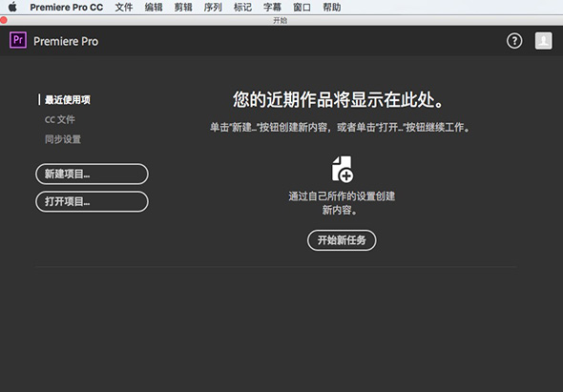Open the 序列 menu
The width and height of the screenshot is (563, 392).
(213, 8)
